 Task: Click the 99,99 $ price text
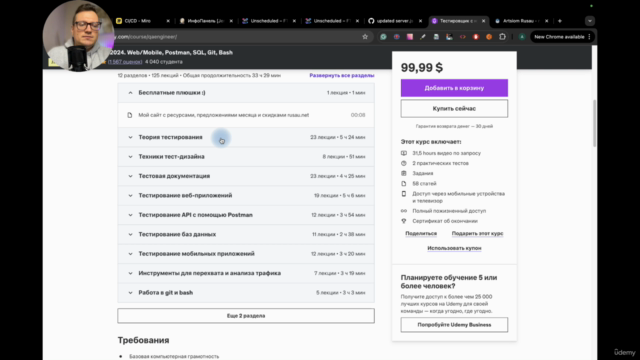click(422, 68)
